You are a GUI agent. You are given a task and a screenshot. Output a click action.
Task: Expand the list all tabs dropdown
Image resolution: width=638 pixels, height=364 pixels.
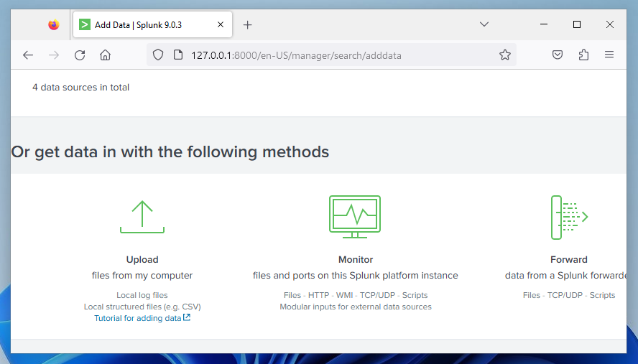(x=484, y=24)
